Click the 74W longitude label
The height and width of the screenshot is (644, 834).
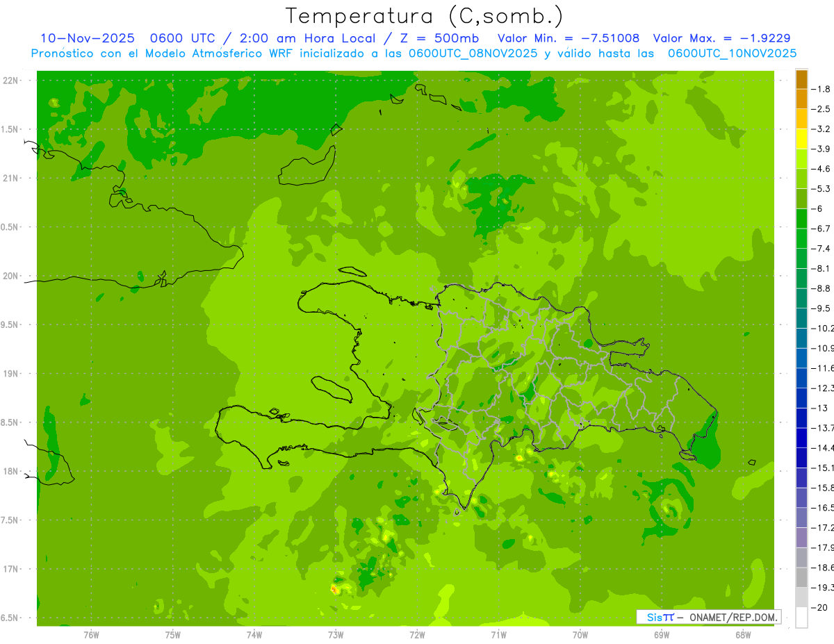(254, 635)
